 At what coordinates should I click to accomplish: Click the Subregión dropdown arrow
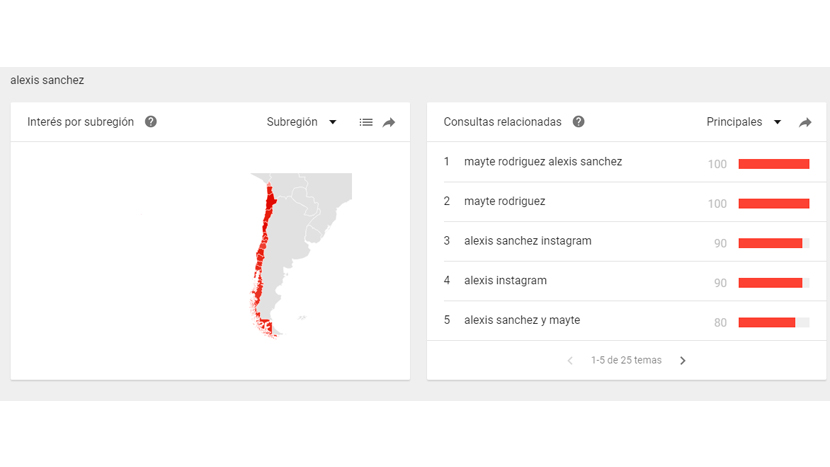333,122
